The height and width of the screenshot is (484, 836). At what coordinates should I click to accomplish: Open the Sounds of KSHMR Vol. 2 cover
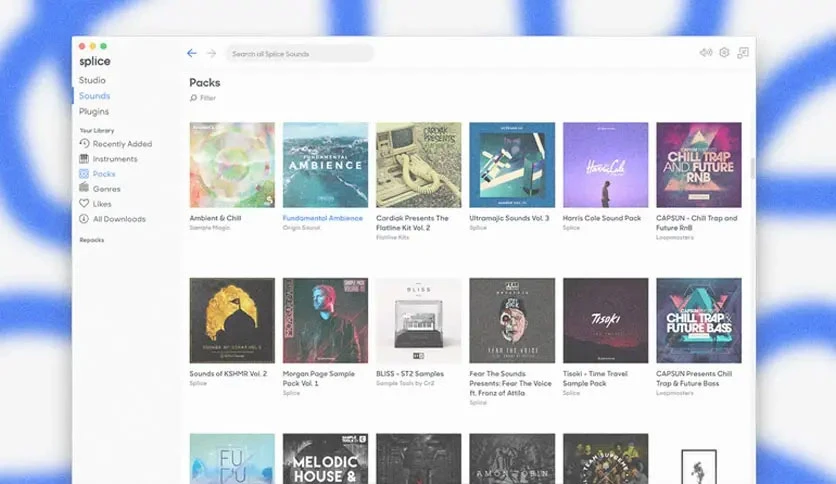click(x=232, y=320)
